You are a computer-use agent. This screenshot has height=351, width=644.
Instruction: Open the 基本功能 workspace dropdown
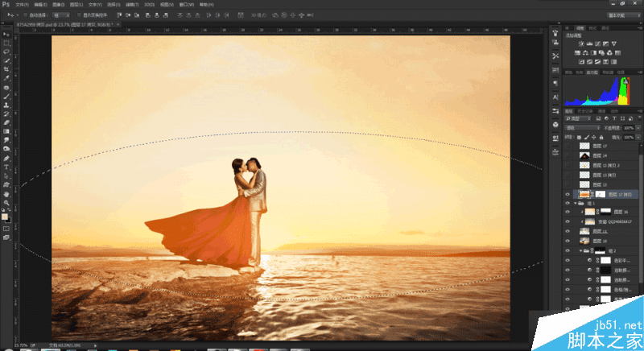(x=617, y=15)
